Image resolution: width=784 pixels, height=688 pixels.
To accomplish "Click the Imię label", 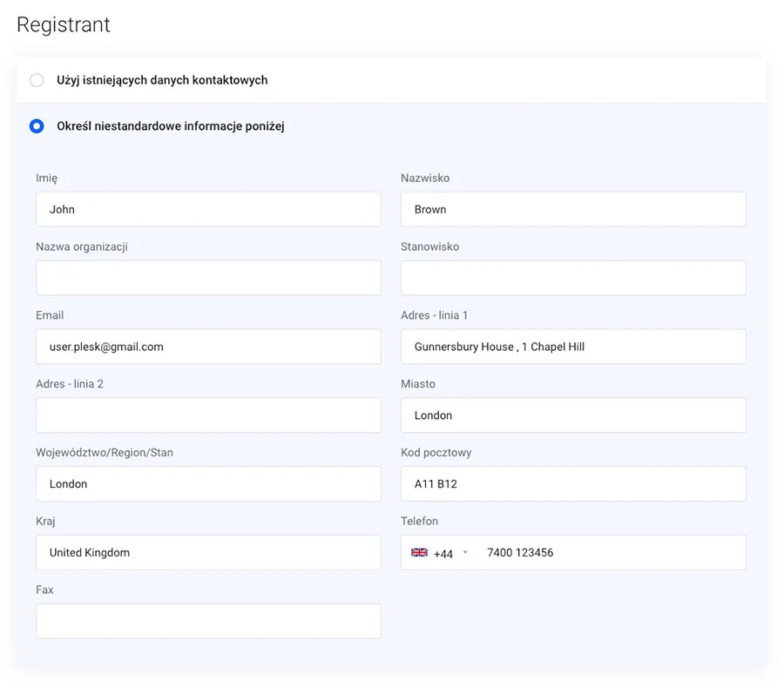I will coord(46,179).
